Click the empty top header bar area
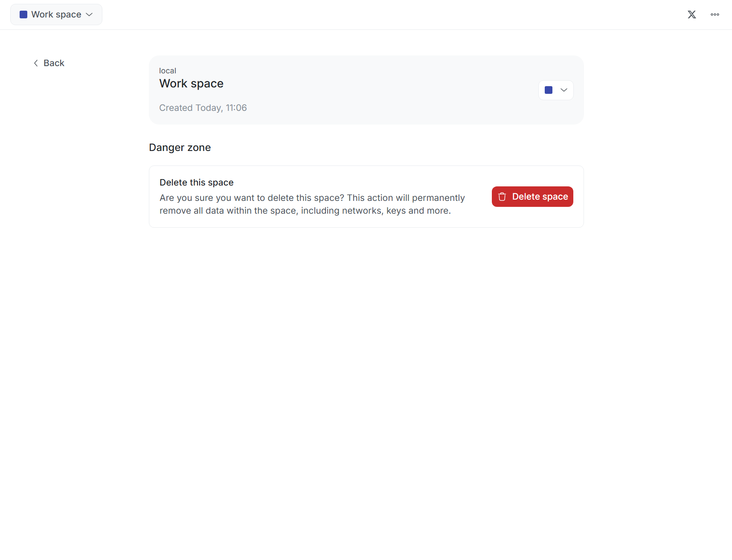This screenshot has width=732, height=560. (384, 15)
